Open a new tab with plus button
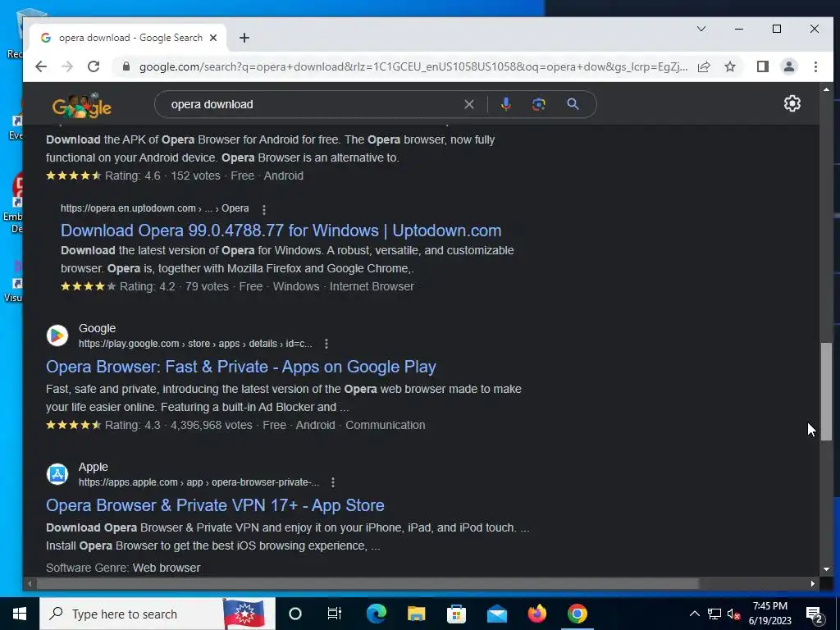The image size is (840, 630). click(244, 38)
